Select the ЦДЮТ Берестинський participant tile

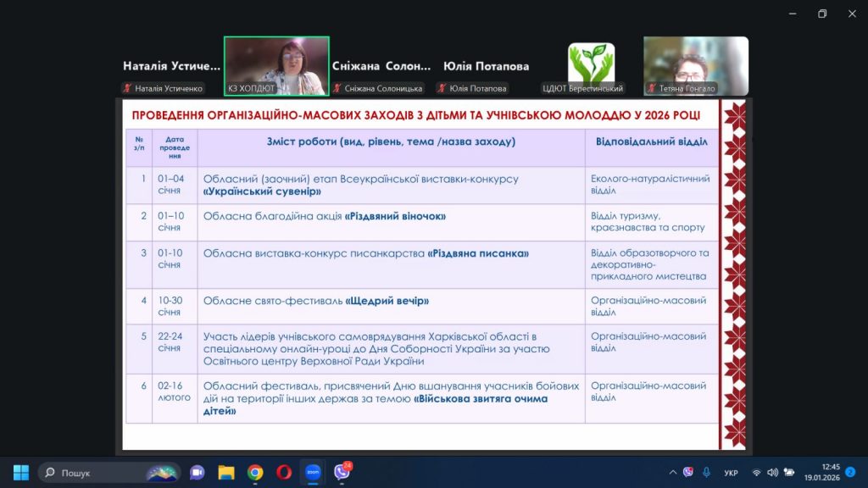(591, 66)
